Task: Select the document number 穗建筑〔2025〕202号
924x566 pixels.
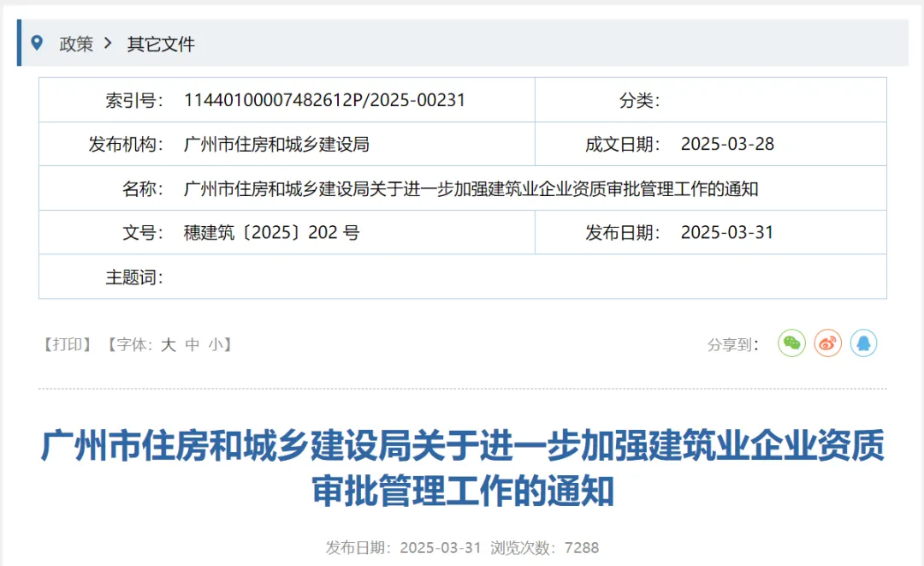Action: coord(272,232)
